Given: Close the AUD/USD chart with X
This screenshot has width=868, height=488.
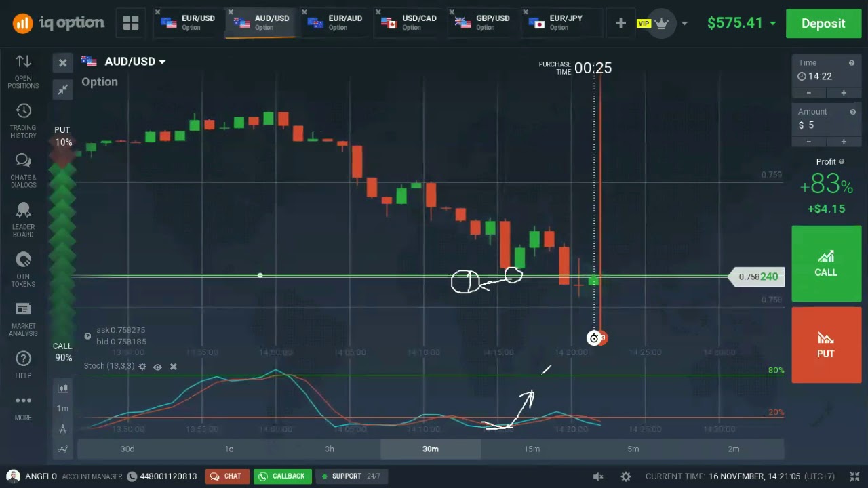Looking at the screenshot, I should tap(63, 62).
